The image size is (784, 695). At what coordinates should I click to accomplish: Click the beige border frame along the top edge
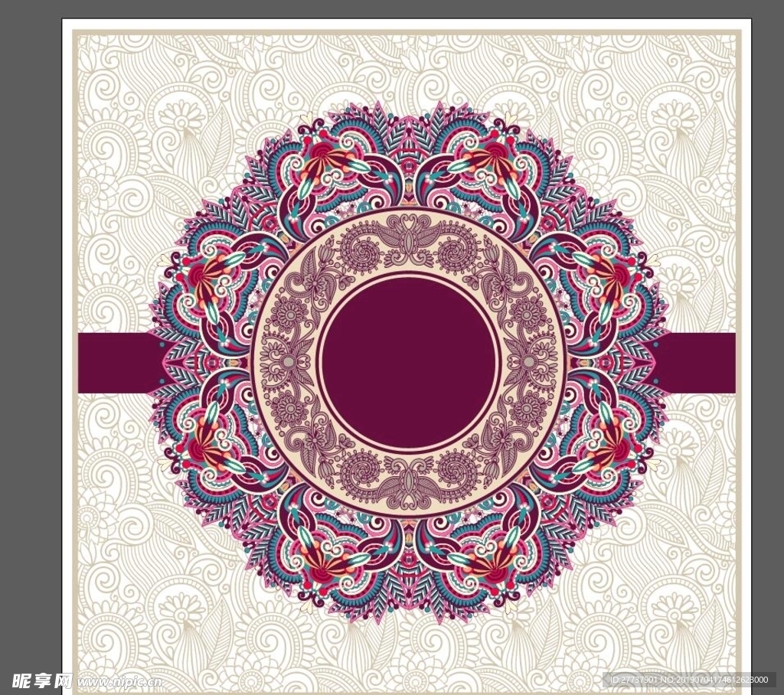click(x=406, y=32)
